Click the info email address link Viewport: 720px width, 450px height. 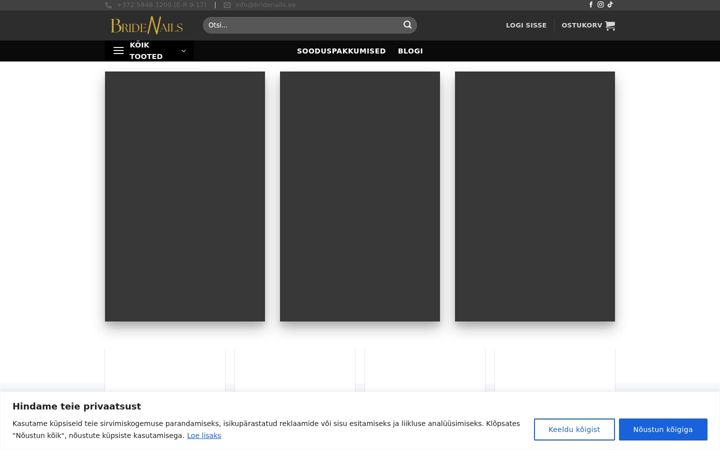(x=265, y=5)
